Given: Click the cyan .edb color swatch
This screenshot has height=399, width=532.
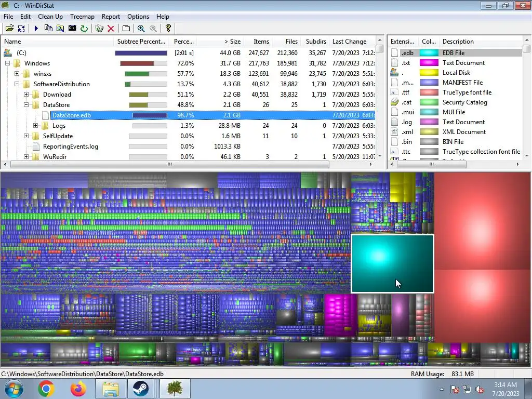Looking at the screenshot, I should pyautogui.click(x=429, y=53).
